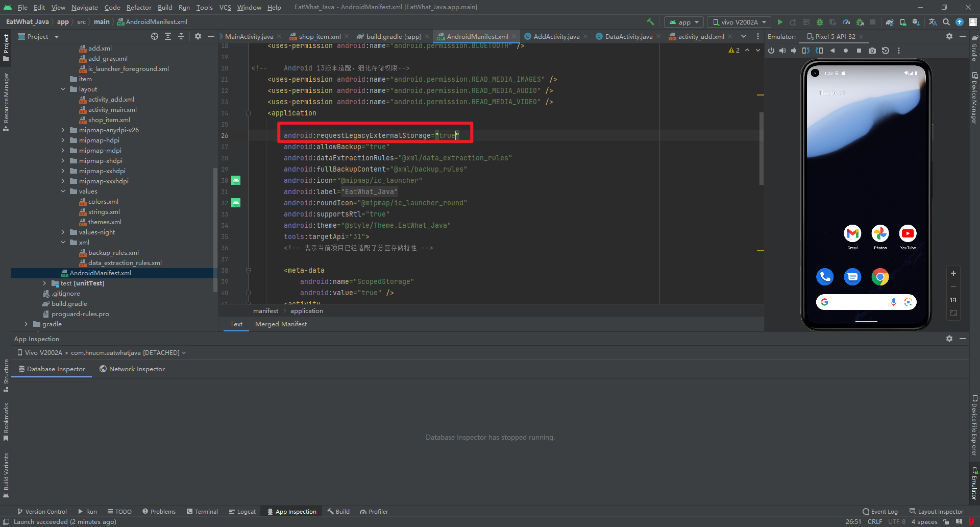The width and height of the screenshot is (980, 527).
Task: Open the profiler gauge icon in toolbar
Action: pos(846,22)
